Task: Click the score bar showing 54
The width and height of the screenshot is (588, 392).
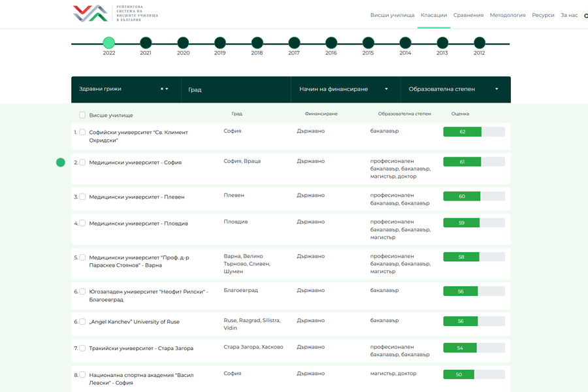Action: point(474,348)
